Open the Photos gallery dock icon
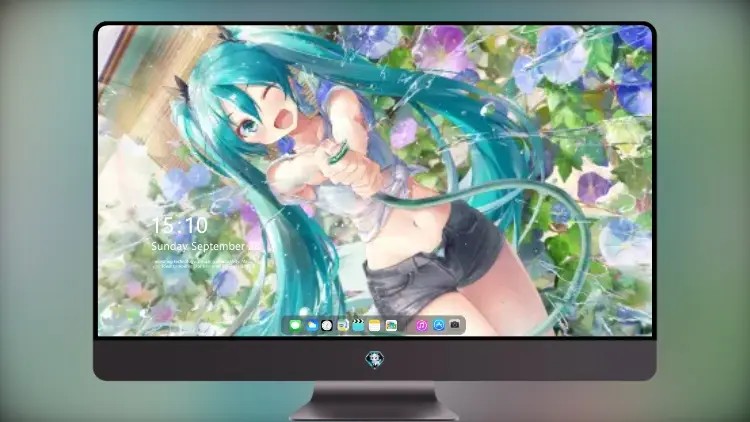This screenshot has height=422, width=750. pos(391,326)
